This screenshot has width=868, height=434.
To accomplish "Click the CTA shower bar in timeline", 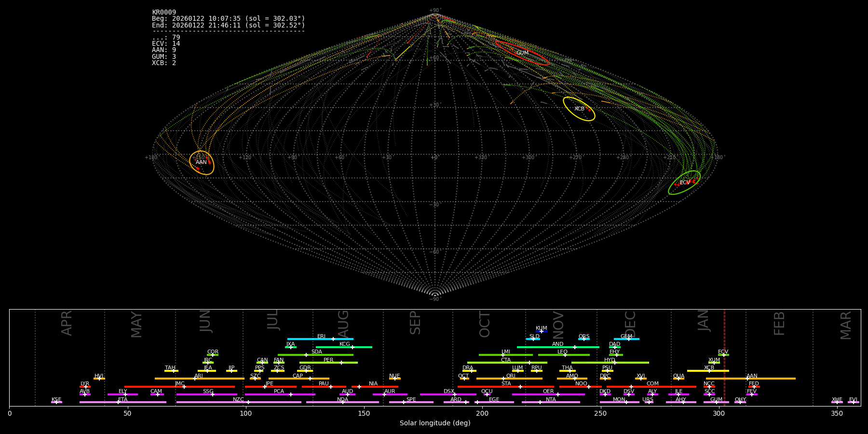I will coord(507,363).
